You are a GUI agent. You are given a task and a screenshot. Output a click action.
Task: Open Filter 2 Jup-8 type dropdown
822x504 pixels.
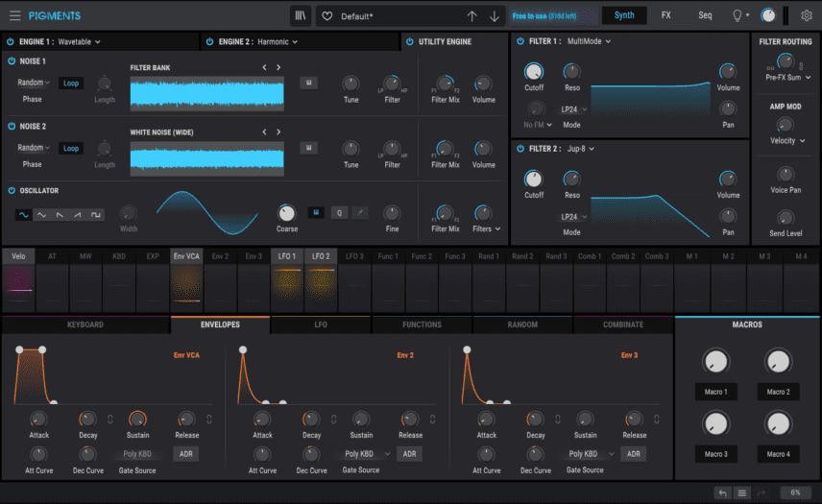[581, 148]
